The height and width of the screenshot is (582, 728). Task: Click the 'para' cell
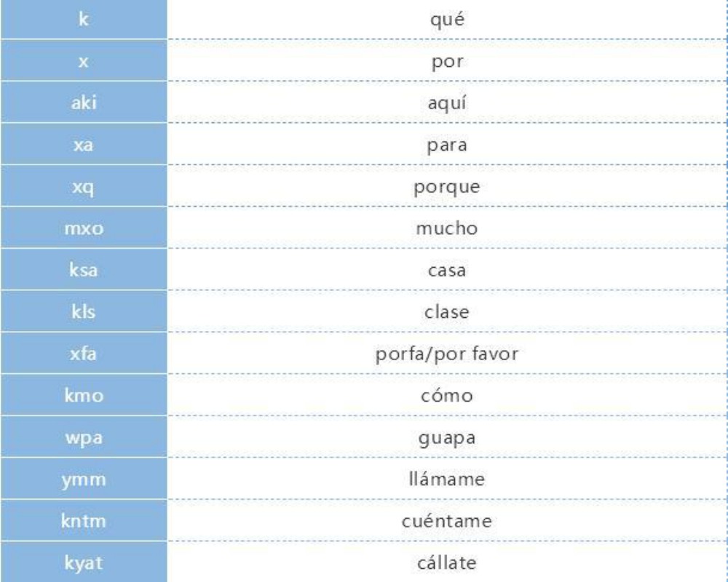[x=448, y=145]
